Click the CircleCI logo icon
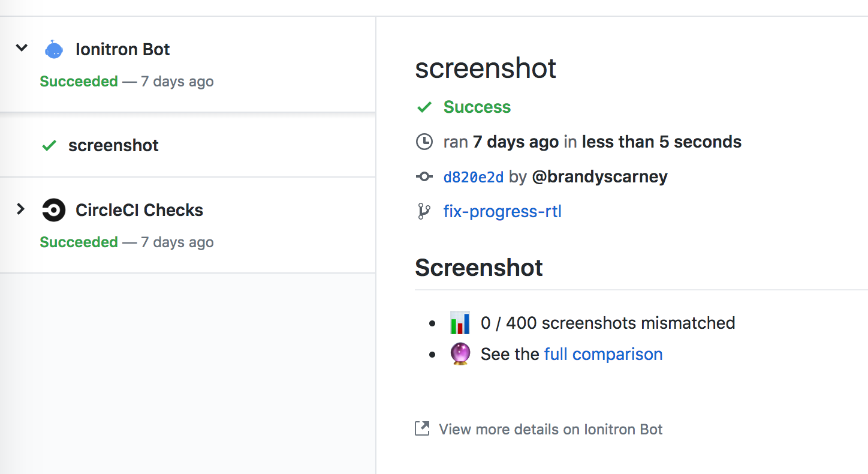The height and width of the screenshot is (474, 868). 54,210
